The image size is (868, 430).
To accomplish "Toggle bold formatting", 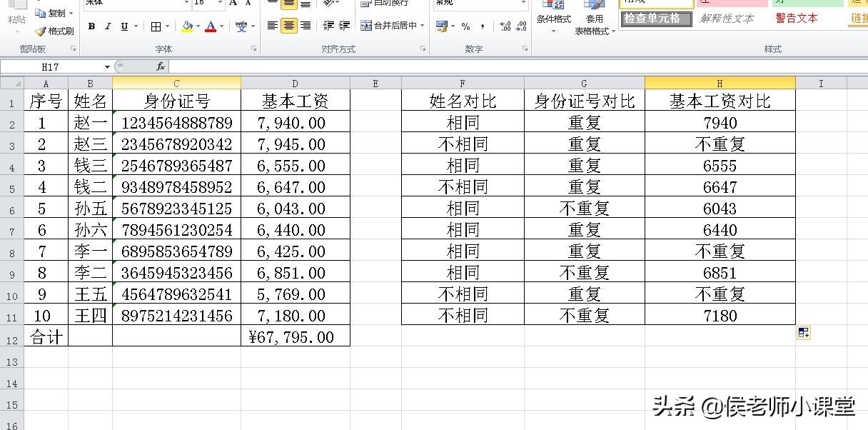I will (x=91, y=26).
